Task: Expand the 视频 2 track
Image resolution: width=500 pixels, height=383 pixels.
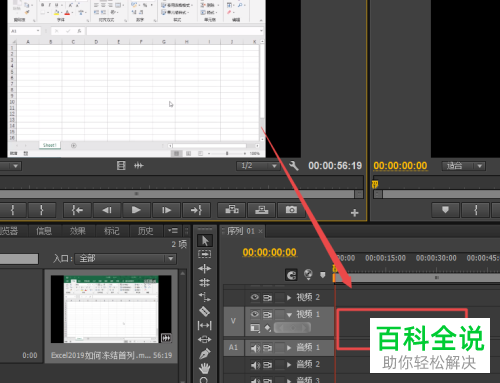Action: 289,297
